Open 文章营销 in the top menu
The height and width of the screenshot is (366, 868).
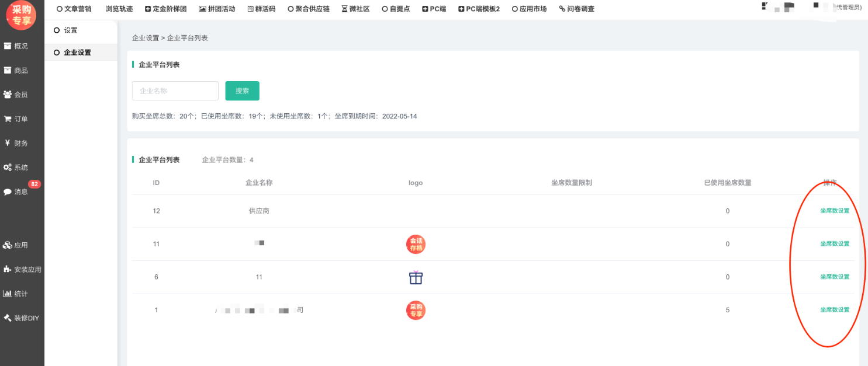[74, 9]
